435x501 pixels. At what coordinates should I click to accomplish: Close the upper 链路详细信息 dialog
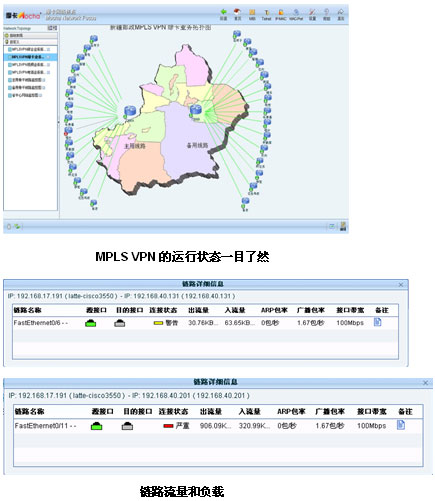click(401, 284)
